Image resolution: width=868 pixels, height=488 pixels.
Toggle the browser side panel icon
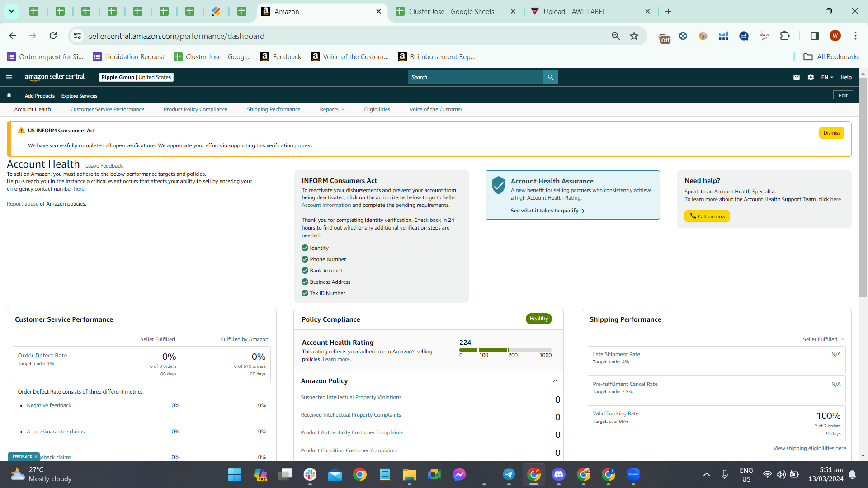(815, 36)
